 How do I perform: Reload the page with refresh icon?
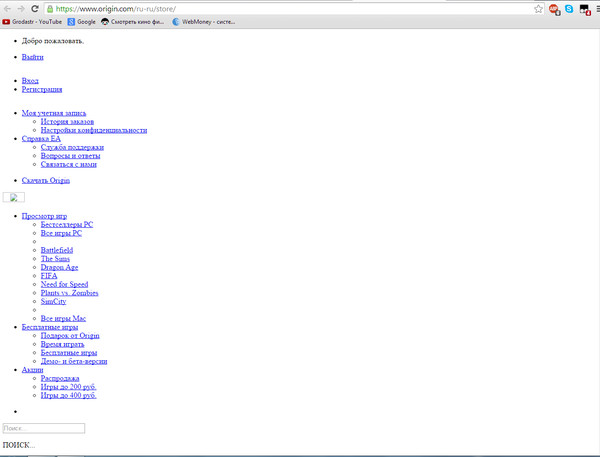(x=34, y=9)
